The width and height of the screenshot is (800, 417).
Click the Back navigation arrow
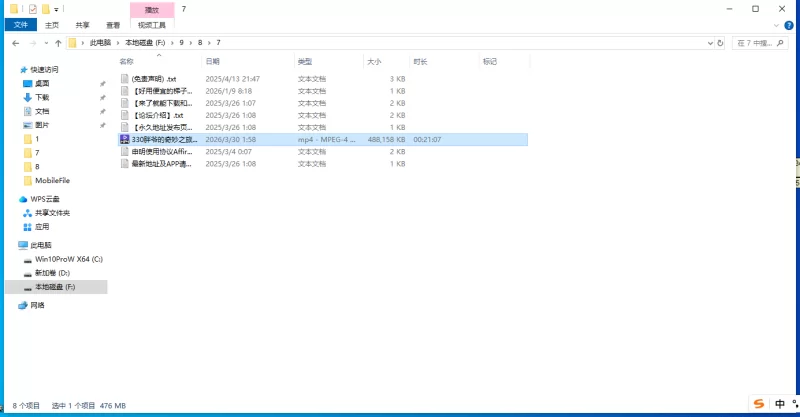pos(16,43)
